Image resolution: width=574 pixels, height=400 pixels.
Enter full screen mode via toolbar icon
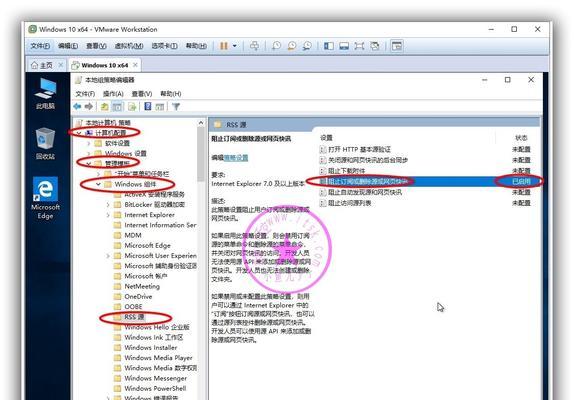click(359, 46)
